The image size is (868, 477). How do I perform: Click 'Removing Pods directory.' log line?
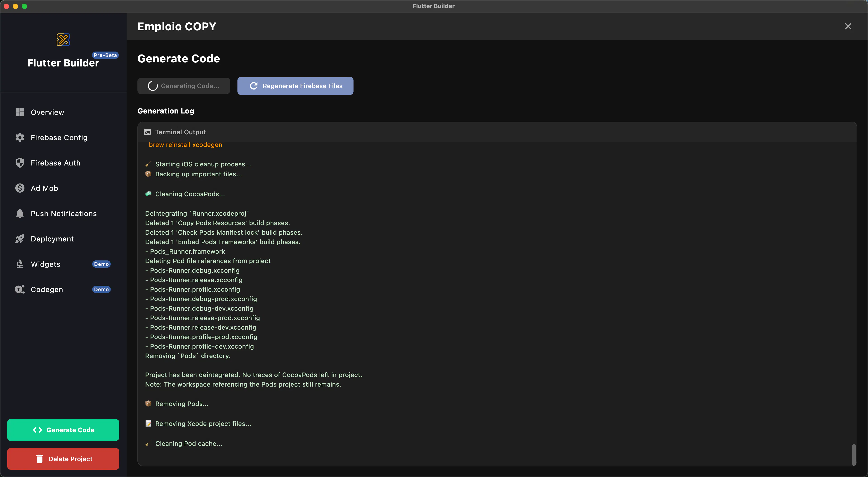tap(188, 356)
